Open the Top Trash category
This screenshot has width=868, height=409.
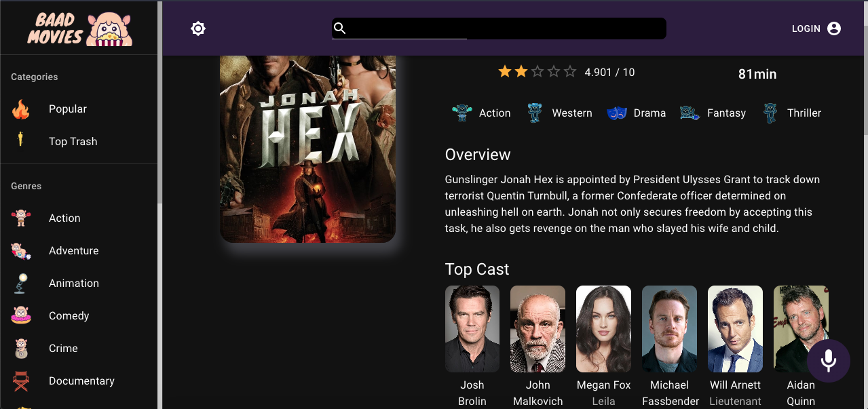coord(79,142)
